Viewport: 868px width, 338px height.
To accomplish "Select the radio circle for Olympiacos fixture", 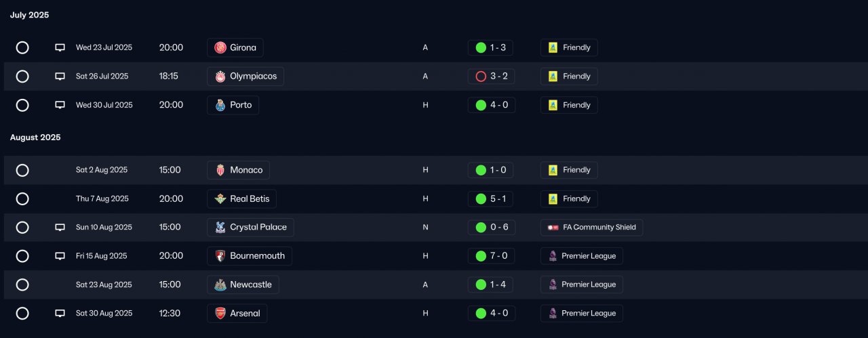I will click(22, 77).
